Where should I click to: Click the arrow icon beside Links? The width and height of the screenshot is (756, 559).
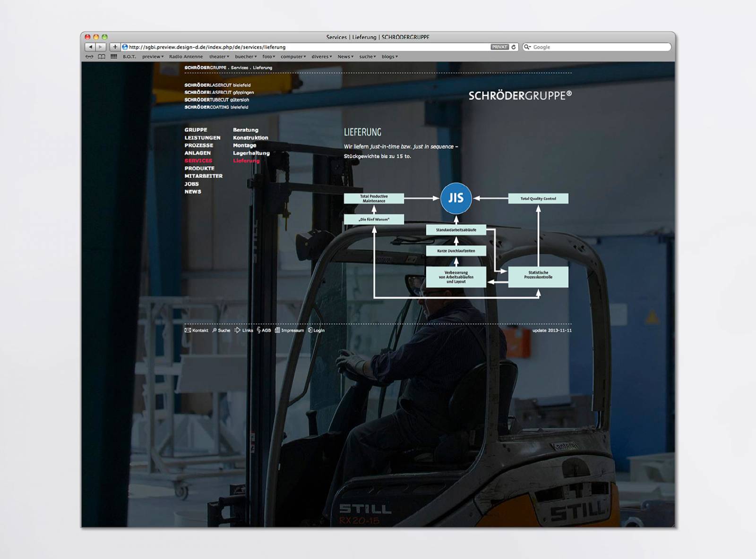click(x=237, y=330)
